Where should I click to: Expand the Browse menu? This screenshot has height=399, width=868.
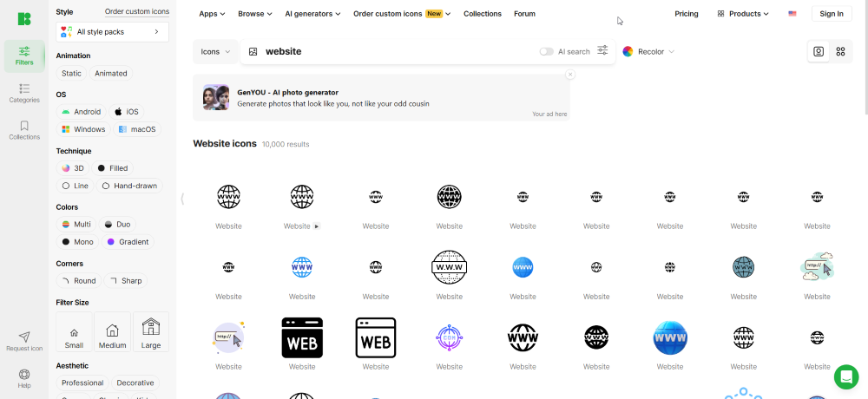255,14
